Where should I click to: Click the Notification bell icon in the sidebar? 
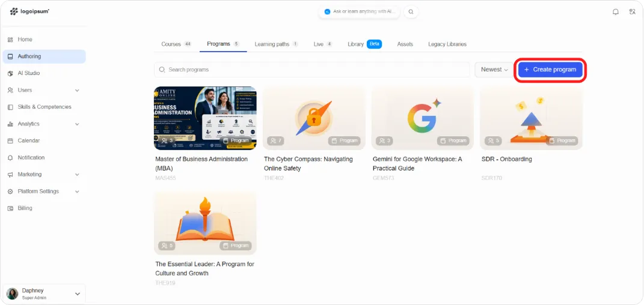click(x=10, y=158)
